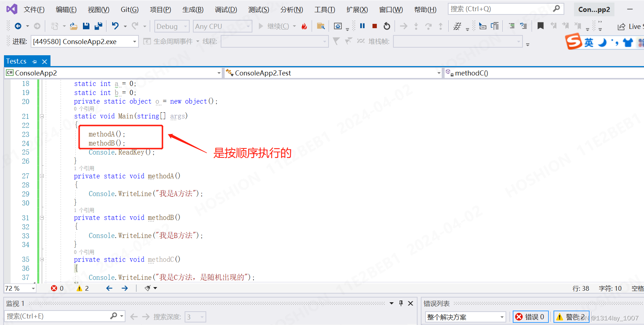
Task: Open the zoom 72 % dropdown
Action: tap(20, 288)
